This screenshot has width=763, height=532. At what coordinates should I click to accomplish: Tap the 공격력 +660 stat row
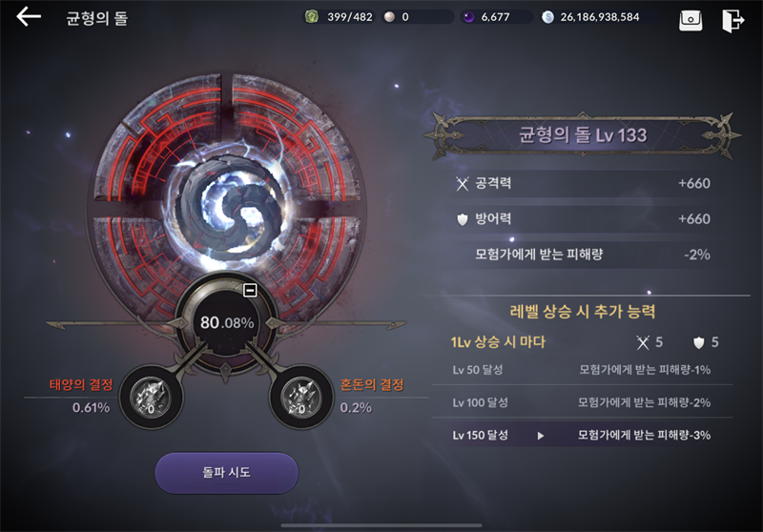point(583,183)
